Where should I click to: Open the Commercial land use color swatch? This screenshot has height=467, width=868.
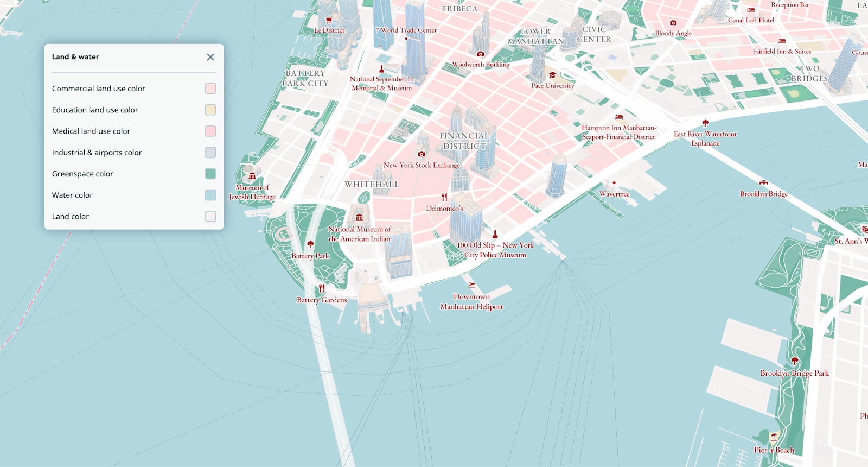coord(210,89)
